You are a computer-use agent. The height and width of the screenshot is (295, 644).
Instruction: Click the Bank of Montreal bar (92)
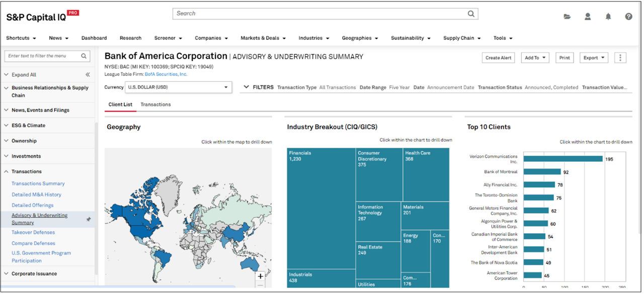pos(542,172)
